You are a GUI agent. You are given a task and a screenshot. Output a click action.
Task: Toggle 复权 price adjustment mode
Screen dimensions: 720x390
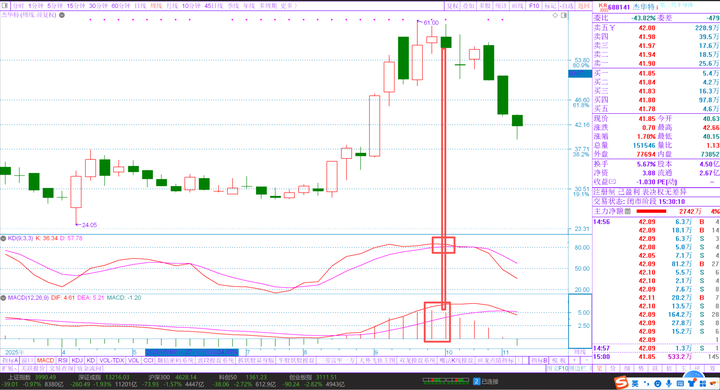point(453,6)
